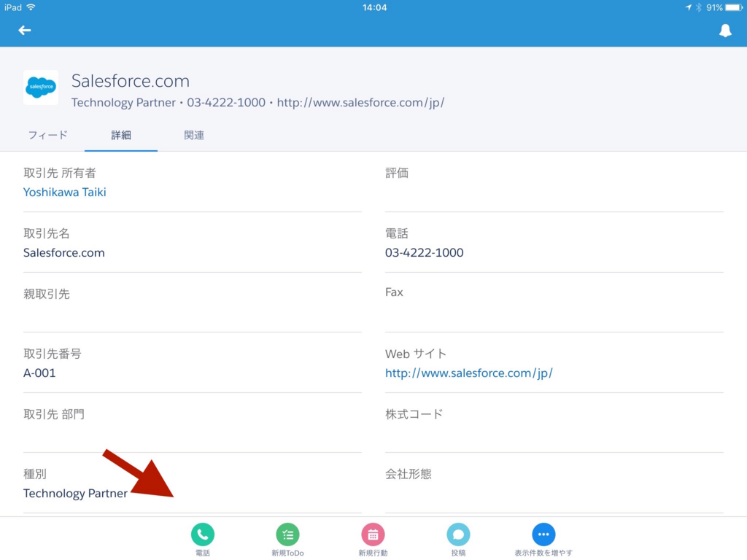This screenshot has width=747, height=560.
Task: Tap the 投稿 speech bubble icon
Action: [458, 534]
